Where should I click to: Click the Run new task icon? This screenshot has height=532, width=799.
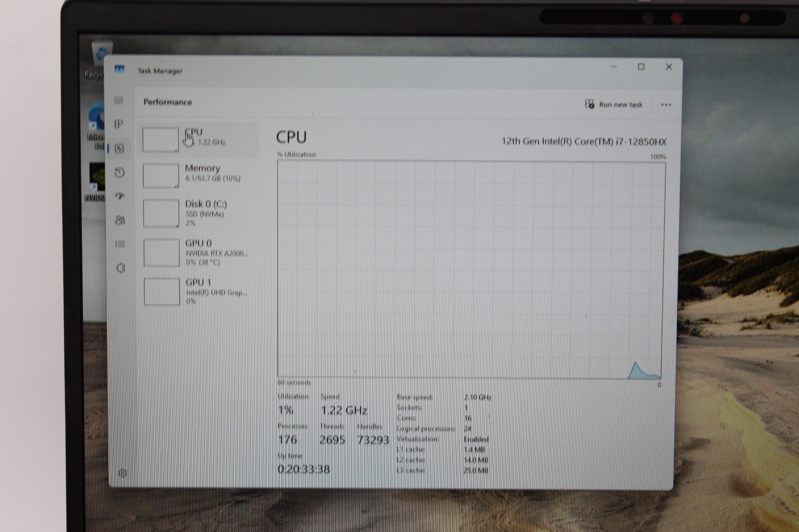click(590, 104)
